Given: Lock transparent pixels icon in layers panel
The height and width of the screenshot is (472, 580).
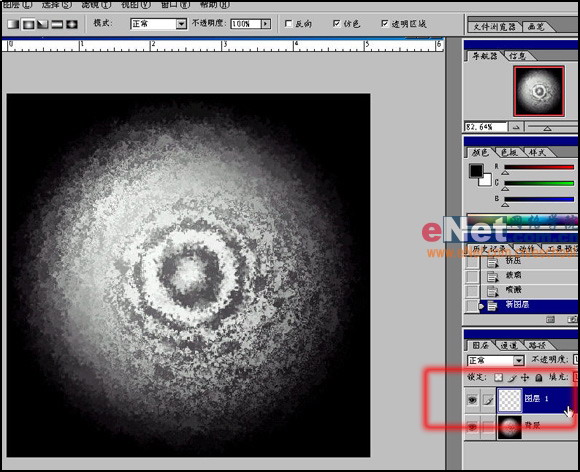Looking at the screenshot, I should click(499, 377).
